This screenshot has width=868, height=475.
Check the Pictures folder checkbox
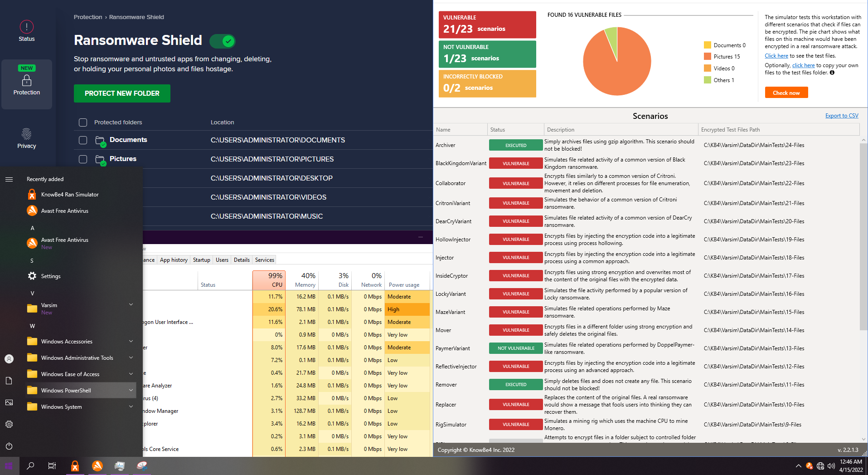click(83, 159)
